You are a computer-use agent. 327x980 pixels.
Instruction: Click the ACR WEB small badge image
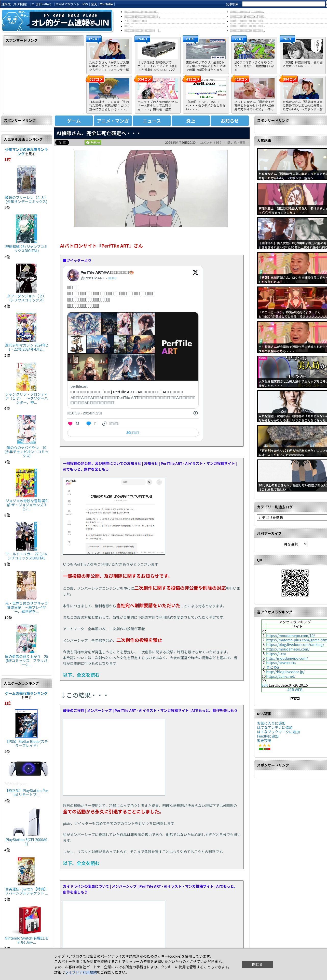[295, 699]
